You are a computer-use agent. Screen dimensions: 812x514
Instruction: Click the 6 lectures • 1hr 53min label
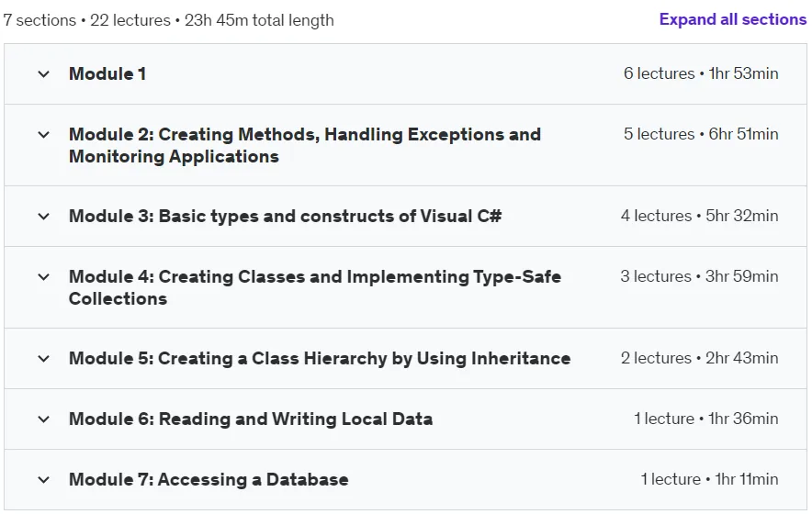click(x=701, y=73)
